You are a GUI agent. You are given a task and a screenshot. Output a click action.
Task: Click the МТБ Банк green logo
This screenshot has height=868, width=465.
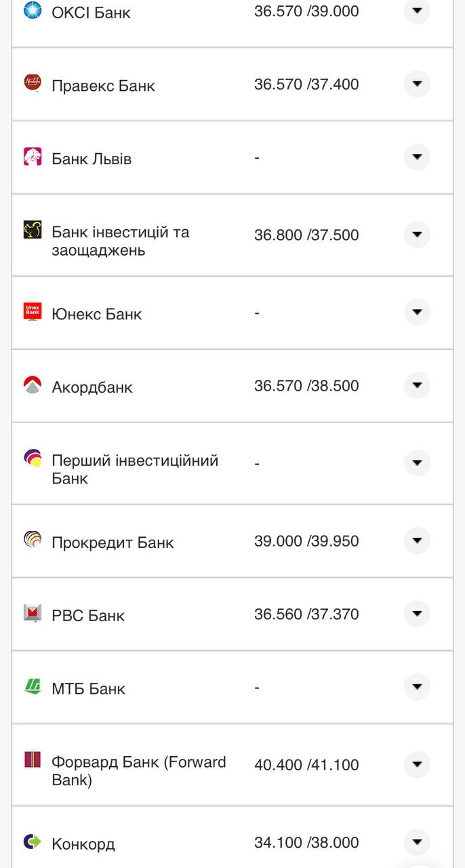(33, 686)
